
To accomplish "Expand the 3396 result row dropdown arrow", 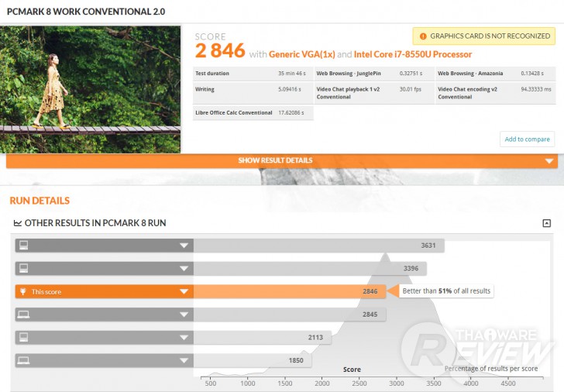I will [x=184, y=269].
